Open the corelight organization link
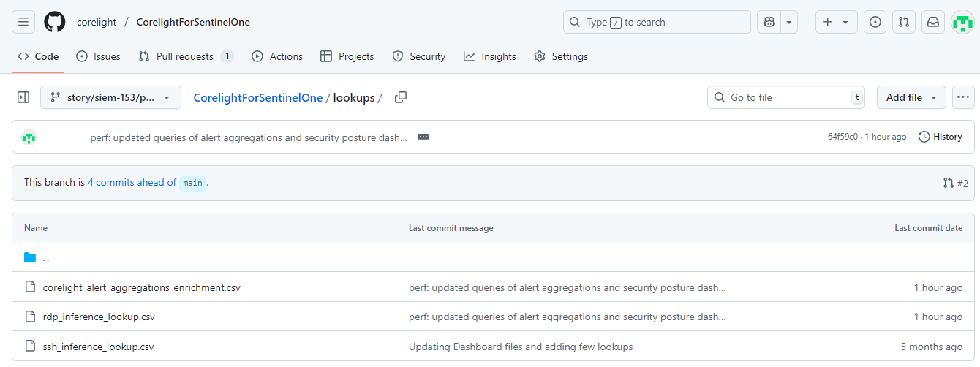This screenshot has width=980, height=367. pos(97,22)
